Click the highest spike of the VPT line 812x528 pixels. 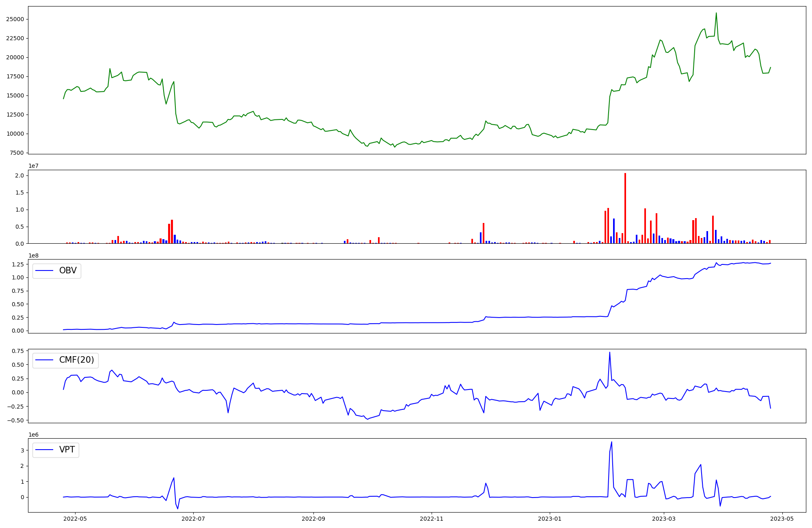611,442
